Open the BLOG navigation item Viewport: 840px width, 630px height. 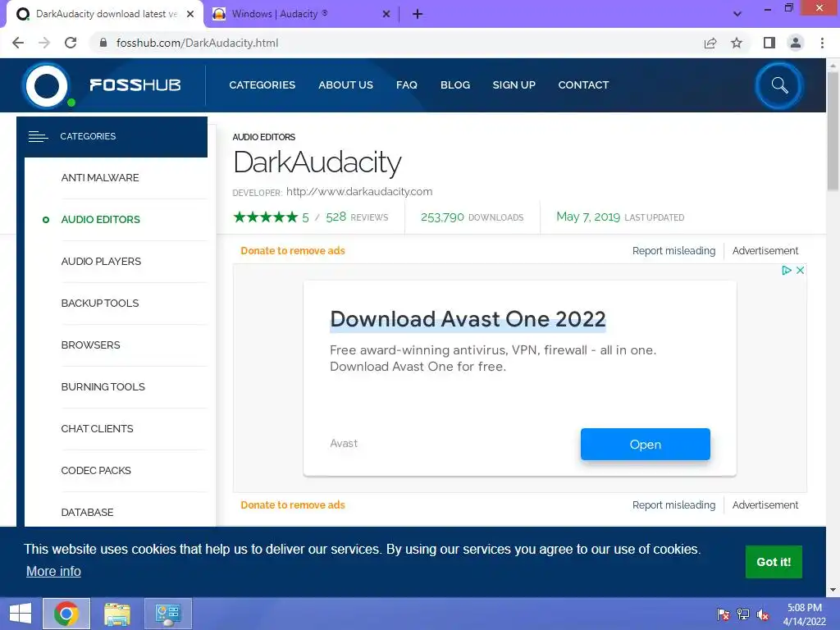click(x=455, y=84)
